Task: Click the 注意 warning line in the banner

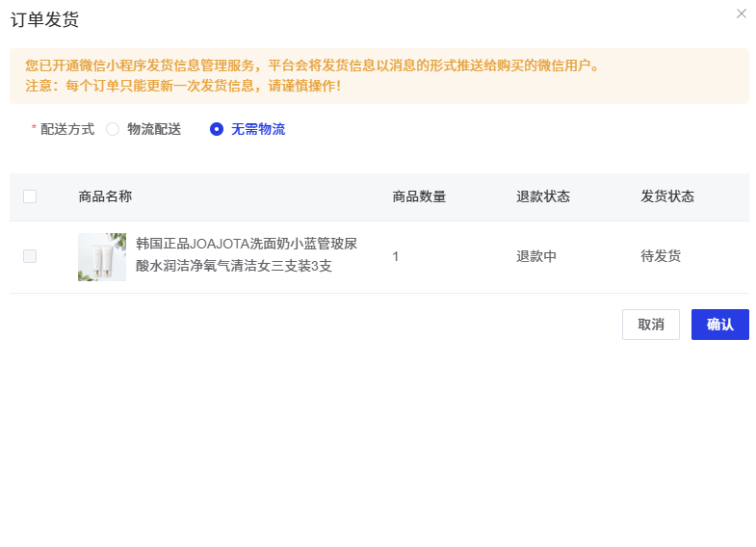Action: [183, 86]
